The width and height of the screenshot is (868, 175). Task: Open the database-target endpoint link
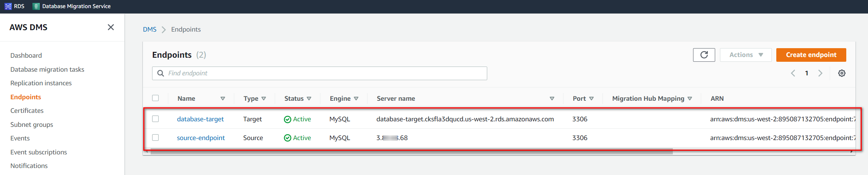200,119
